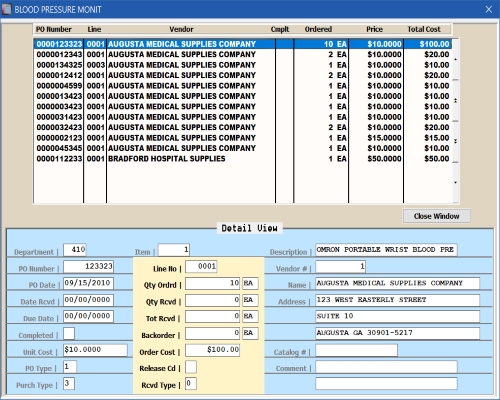Screen dimensions: 500x400
Task: Click the PO Number field showing 123323
Action: pos(88,266)
